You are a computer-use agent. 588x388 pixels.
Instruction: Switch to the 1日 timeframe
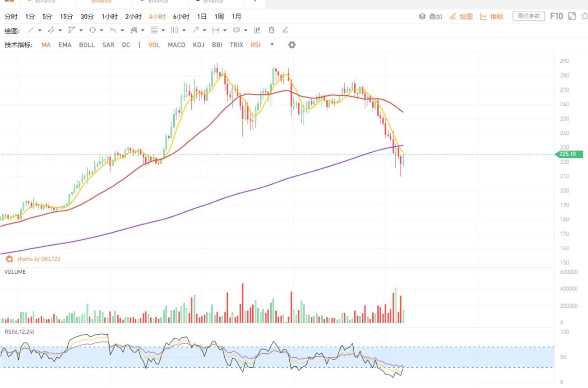tap(202, 16)
